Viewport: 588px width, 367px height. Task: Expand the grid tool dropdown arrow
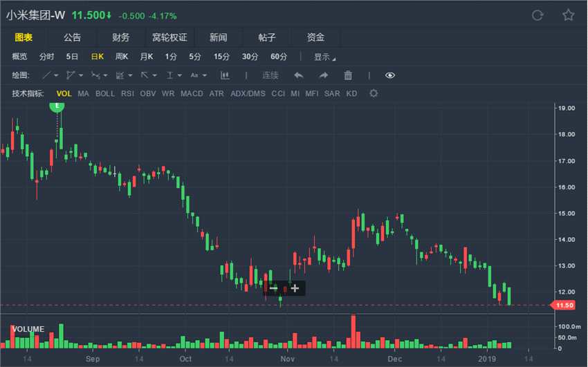(130, 75)
